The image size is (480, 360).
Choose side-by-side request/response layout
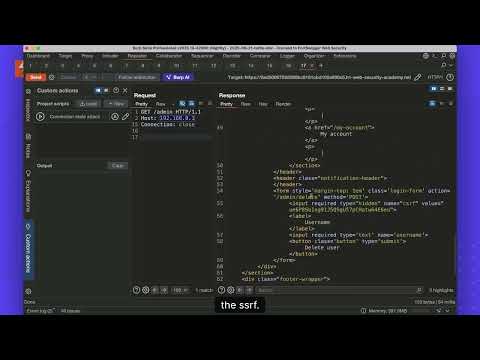pos(434,89)
